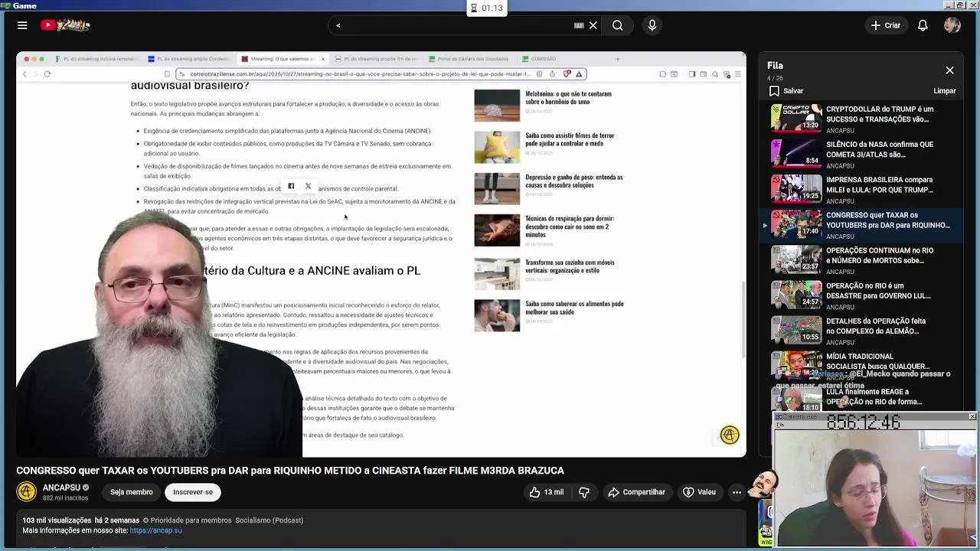
Task: Dislike the video
Action: point(584,492)
